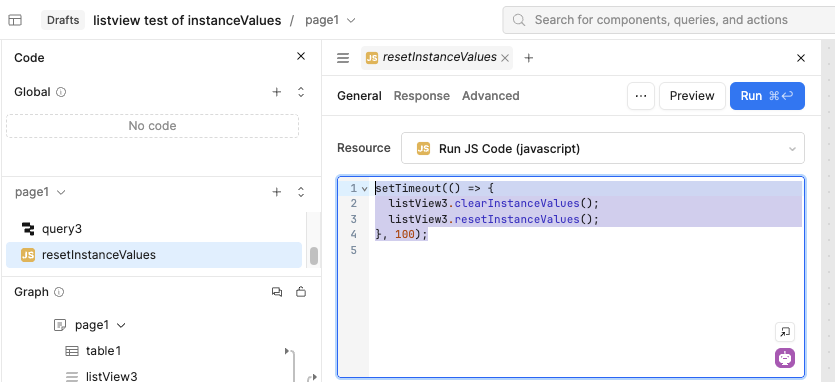Open Graph comments icon

277,292
